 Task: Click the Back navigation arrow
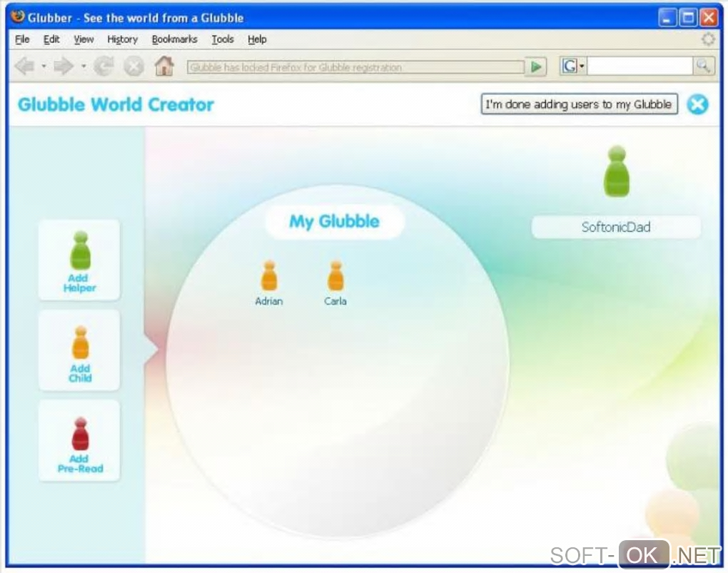tap(24, 66)
